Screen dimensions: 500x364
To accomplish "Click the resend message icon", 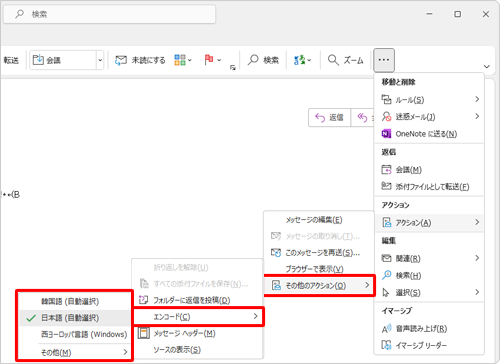I will (276, 252).
